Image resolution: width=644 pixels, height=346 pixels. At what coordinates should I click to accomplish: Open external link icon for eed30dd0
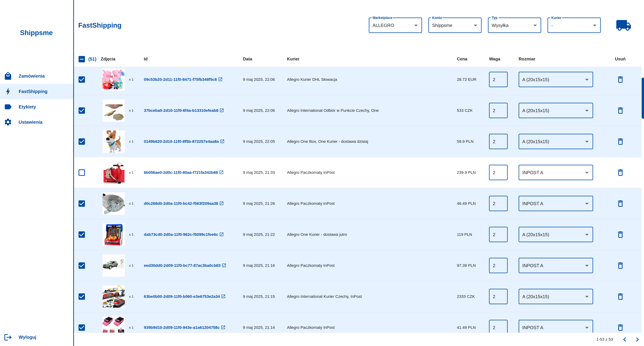[x=224, y=265]
